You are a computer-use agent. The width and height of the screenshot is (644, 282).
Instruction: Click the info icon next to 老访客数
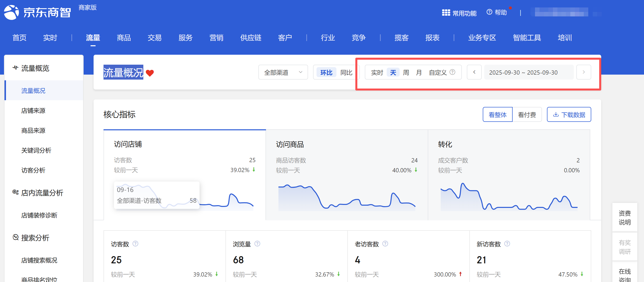point(385,243)
